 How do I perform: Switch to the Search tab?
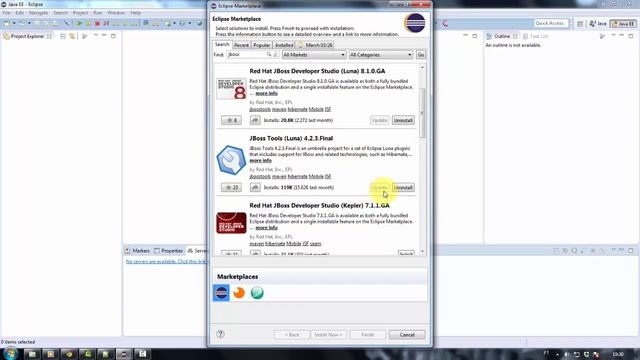click(x=222, y=44)
